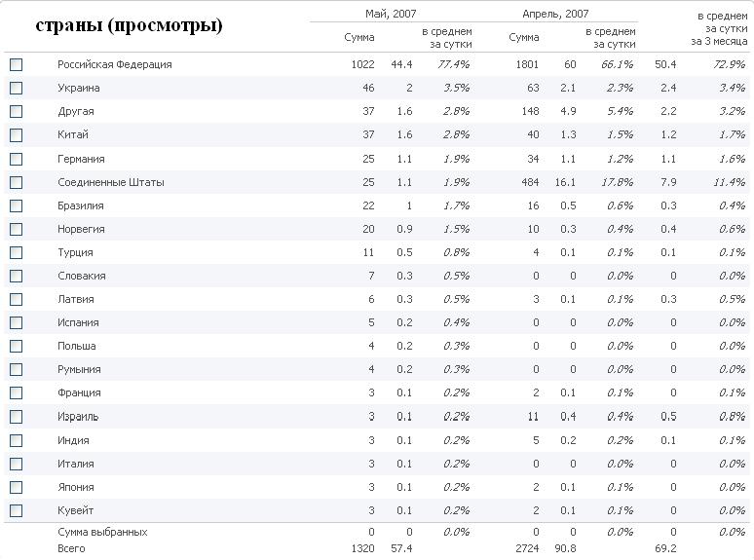
Task: Tick the checkbox next to Украина
Action: (x=16, y=88)
